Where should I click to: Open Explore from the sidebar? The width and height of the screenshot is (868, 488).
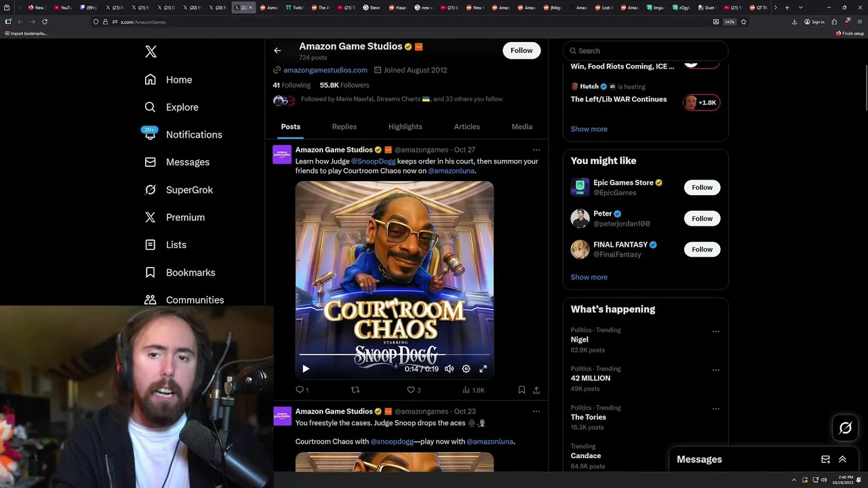pyautogui.click(x=171, y=107)
